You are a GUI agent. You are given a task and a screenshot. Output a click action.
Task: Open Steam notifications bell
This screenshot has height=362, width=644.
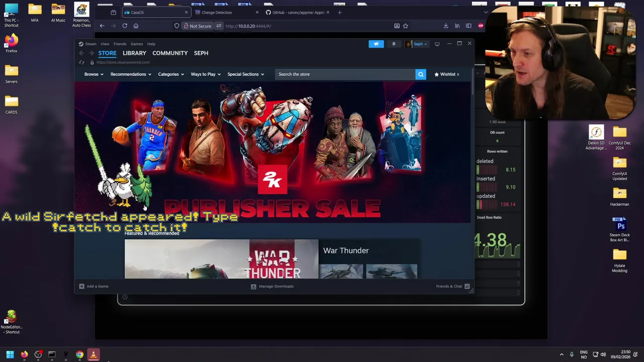(393, 44)
